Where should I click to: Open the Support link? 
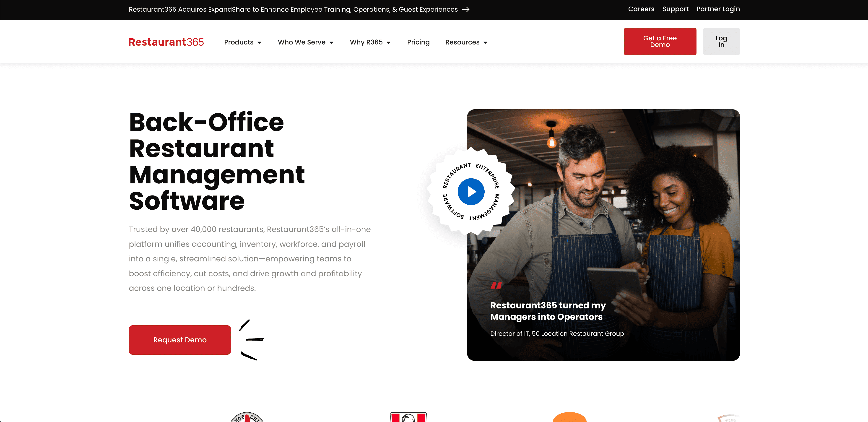[x=675, y=9]
